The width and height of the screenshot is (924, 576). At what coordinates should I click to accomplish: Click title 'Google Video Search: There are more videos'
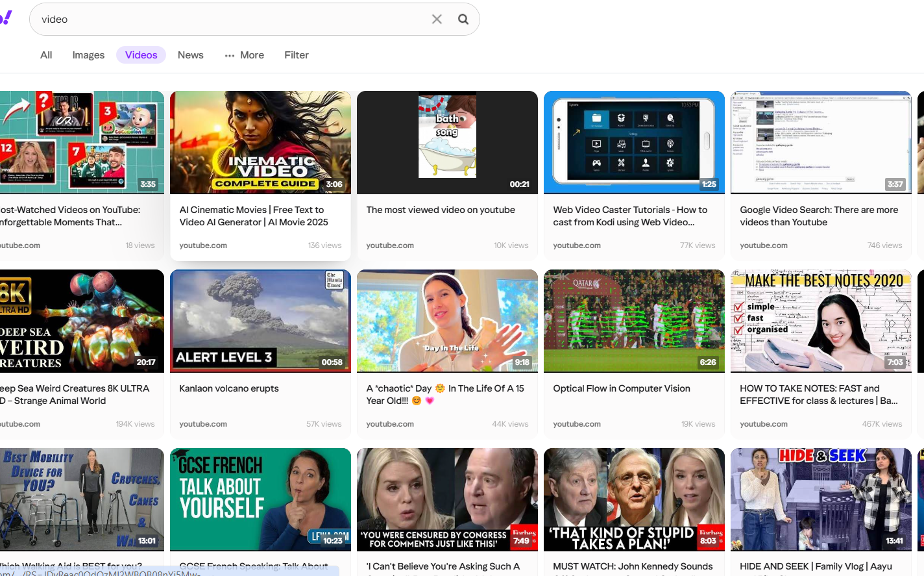click(x=819, y=216)
